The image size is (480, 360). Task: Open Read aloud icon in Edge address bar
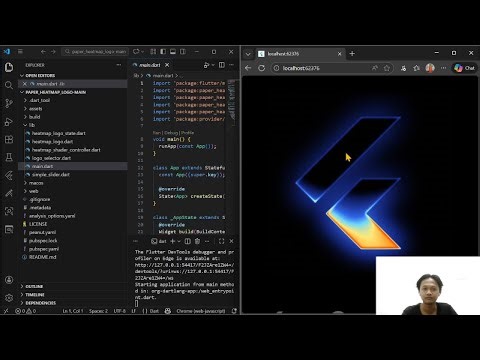click(375, 68)
